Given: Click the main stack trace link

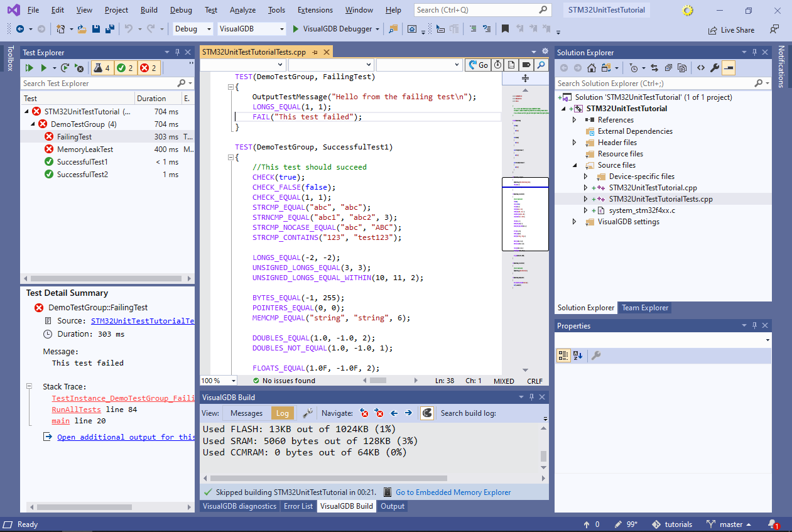Looking at the screenshot, I should pyautogui.click(x=60, y=421).
